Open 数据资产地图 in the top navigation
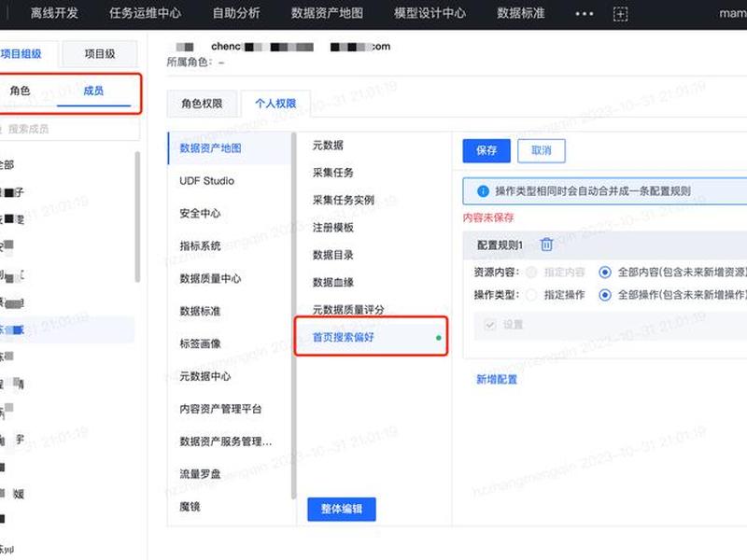Viewport: 747px width, 560px height. pyautogui.click(x=328, y=13)
